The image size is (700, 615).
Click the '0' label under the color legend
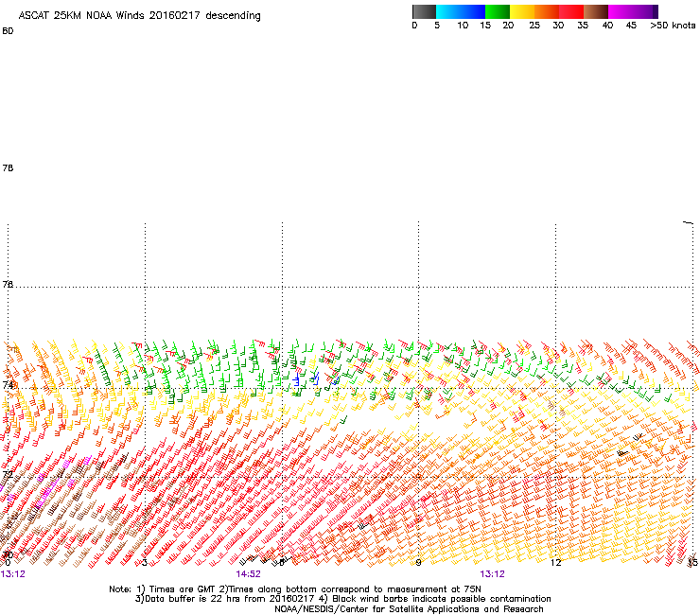(414, 26)
